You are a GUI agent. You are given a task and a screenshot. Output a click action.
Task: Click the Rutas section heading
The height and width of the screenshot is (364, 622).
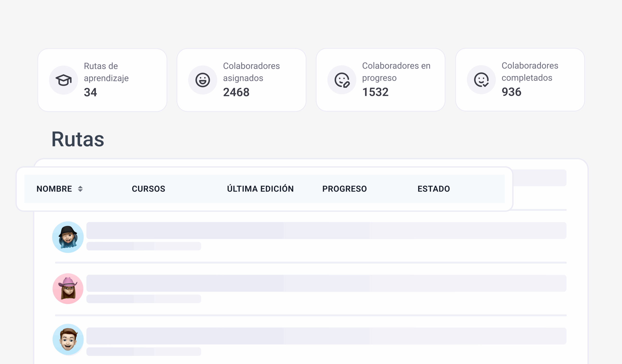(78, 139)
